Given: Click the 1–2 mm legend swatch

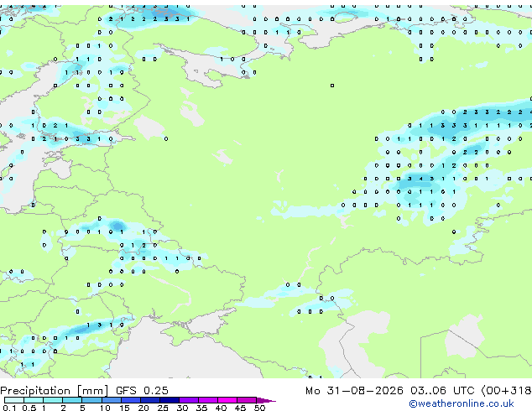Looking at the screenshot, I should [x=53, y=400].
